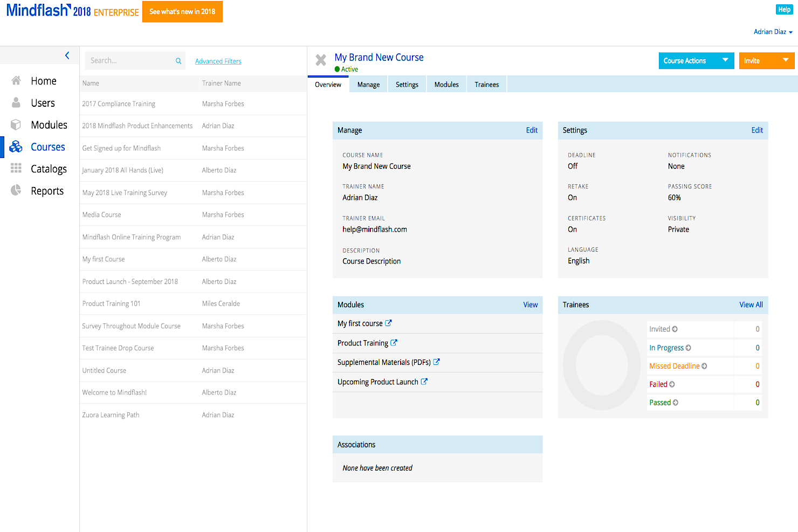
Task: Open Supplemental Materials external link icon
Action: pos(436,362)
